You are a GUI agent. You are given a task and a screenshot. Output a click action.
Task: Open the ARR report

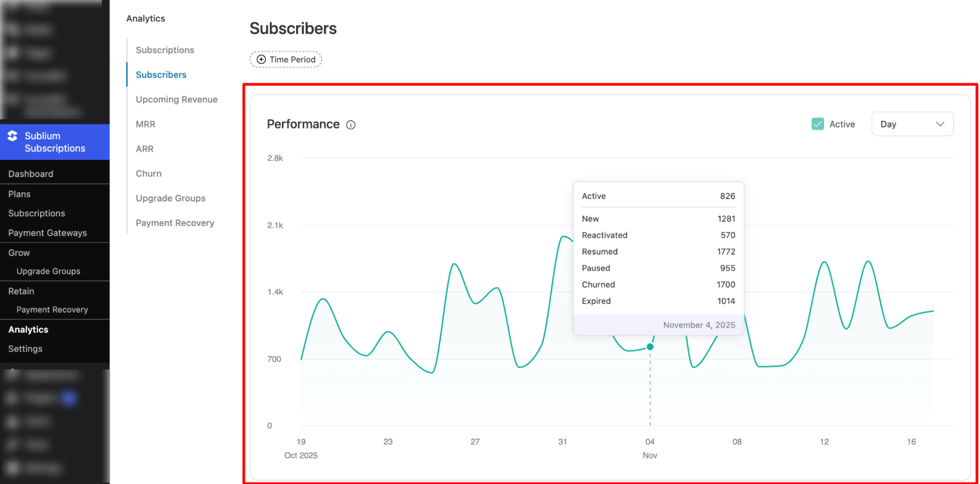coord(144,149)
